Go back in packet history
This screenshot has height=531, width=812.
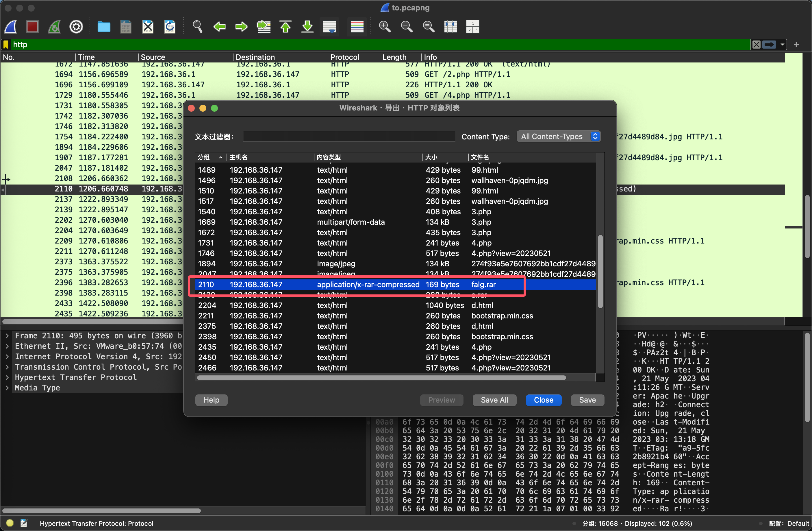click(x=219, y=27)
